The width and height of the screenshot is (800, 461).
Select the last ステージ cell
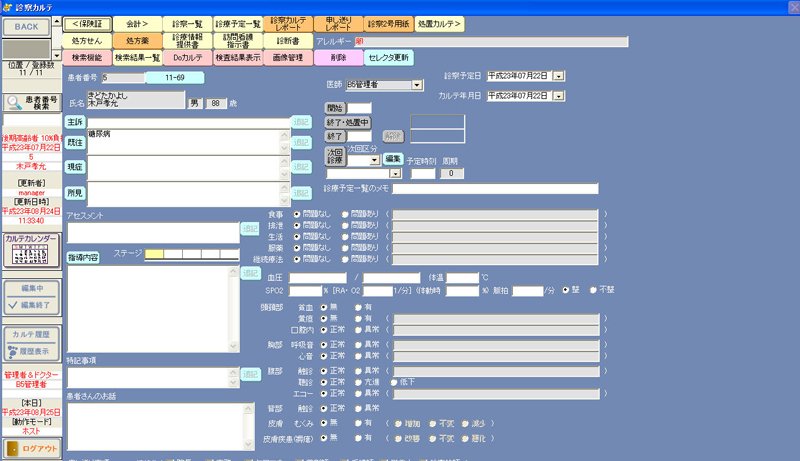tap(230, 254)
